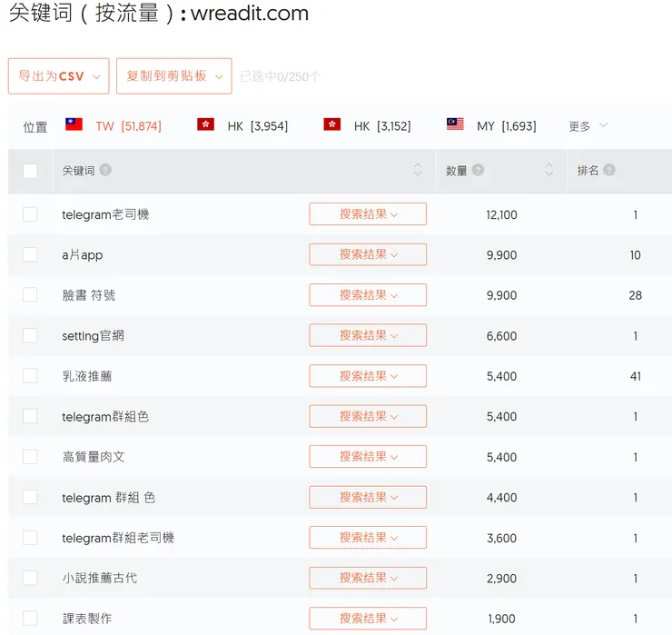
Task: Click the 3,600 volume value
Action: point(501,538)
